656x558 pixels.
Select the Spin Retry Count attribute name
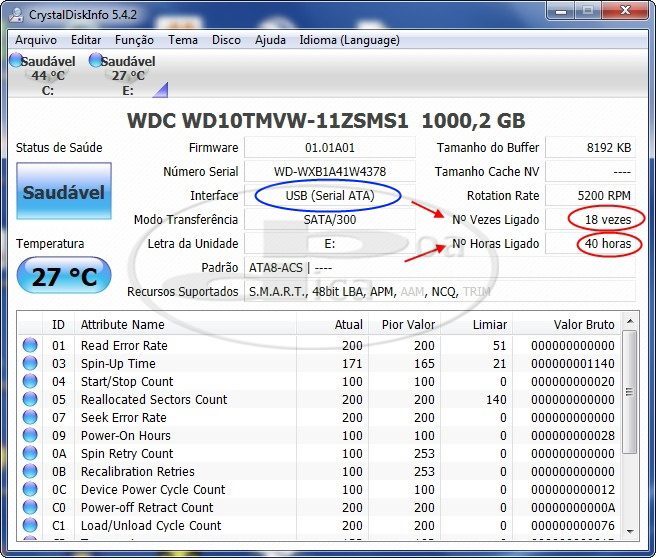tap(127, 453)
